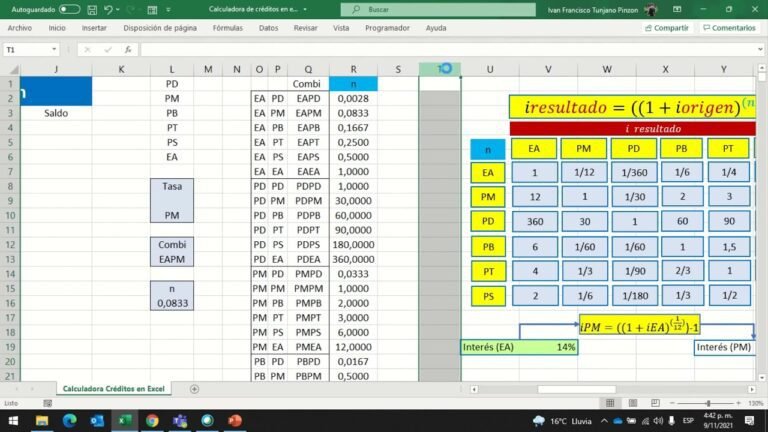The image size is (768, 432).
Task: Open Google Chrome from taskbar
Action: click(x=152, y=421)
